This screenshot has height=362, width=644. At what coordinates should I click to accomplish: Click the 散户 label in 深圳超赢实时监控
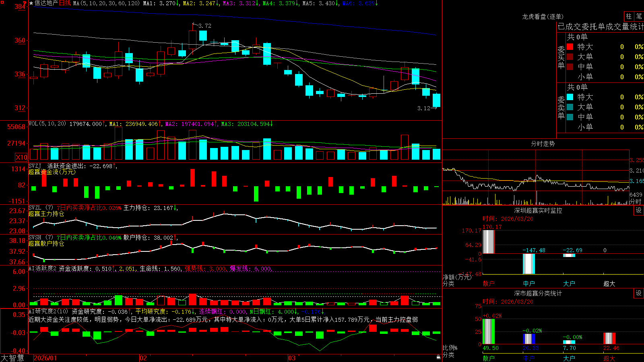tap(489, 284)
